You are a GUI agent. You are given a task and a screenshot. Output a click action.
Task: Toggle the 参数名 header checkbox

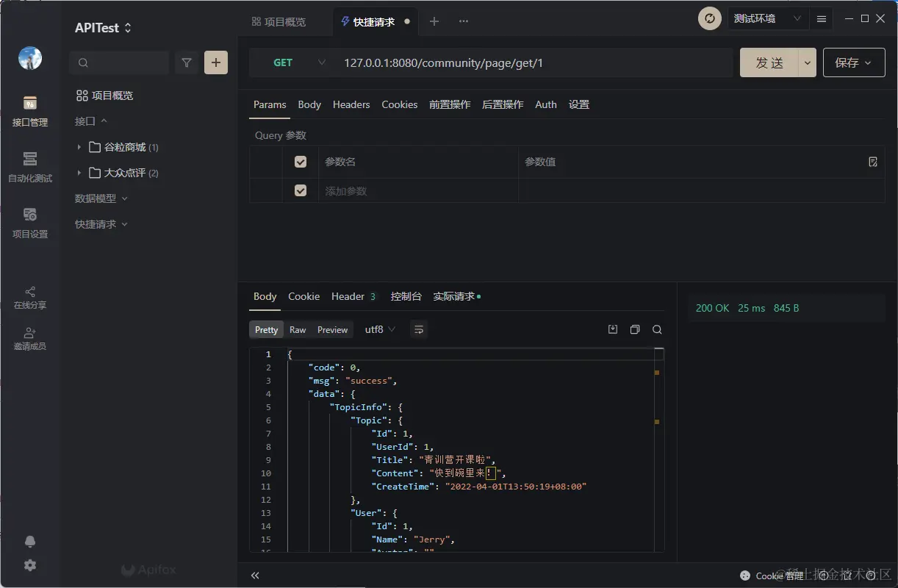pos(301,162)
